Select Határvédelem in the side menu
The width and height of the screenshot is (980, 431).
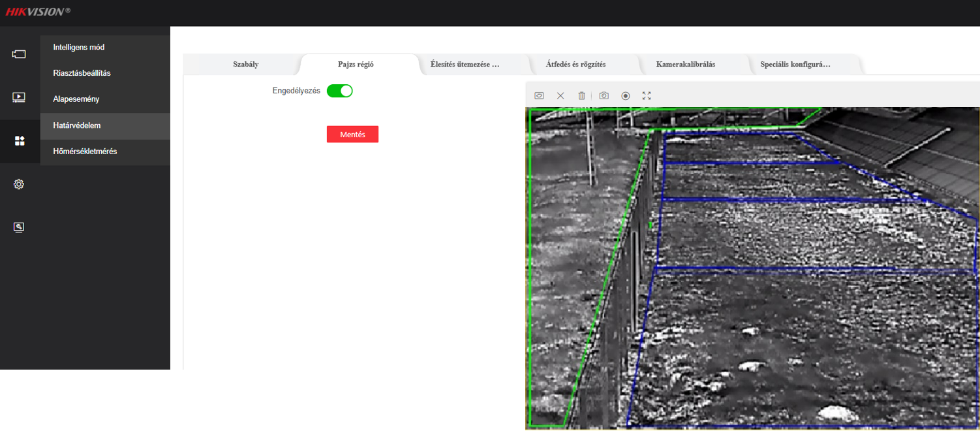coord(105,125)
